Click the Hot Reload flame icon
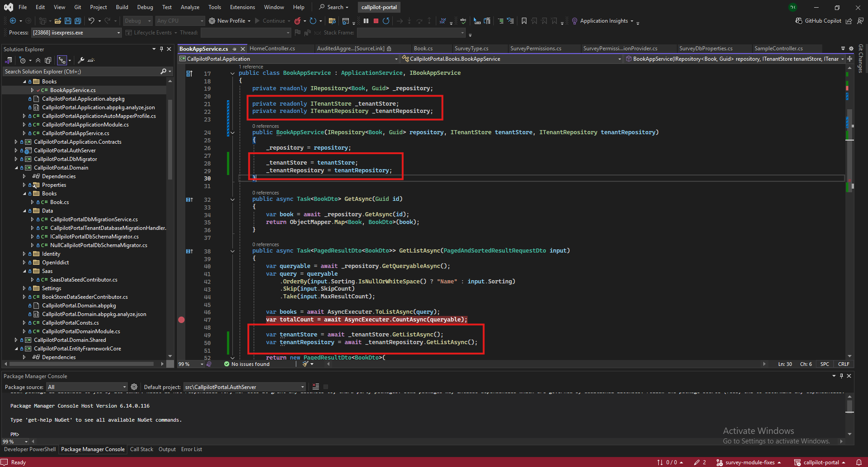Viewport: 868px width, 467px height. pos(298,21)
